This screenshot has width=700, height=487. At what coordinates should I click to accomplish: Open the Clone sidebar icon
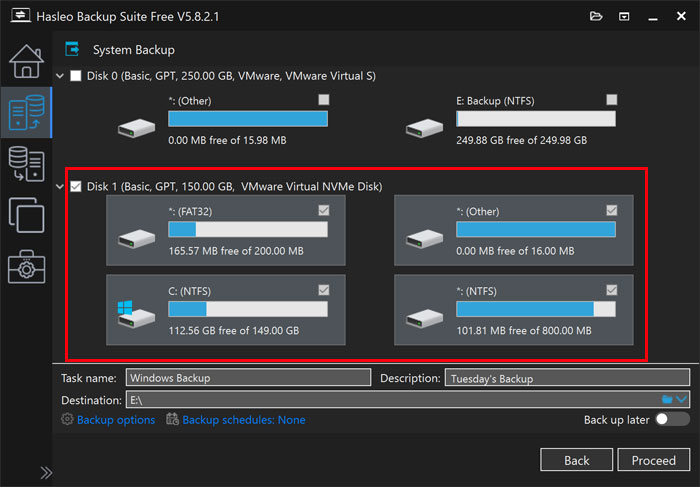[x=26, y=215]
